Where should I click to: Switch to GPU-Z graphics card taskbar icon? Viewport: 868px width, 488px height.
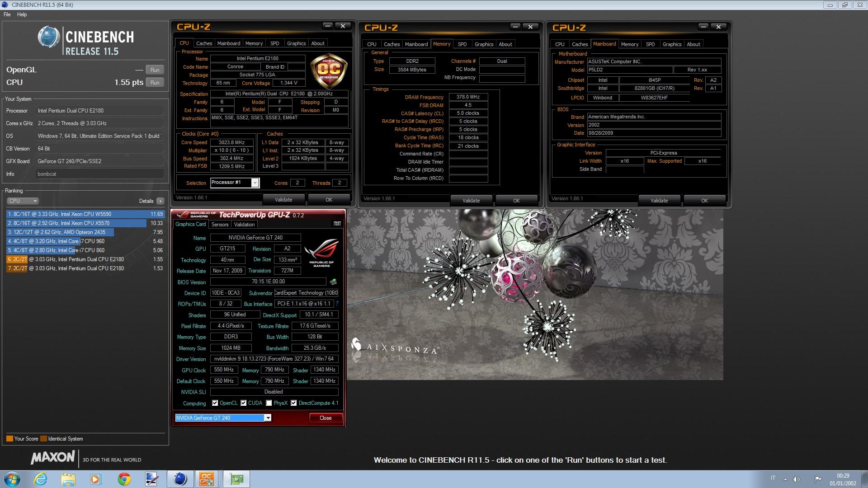tap(236, 479)
